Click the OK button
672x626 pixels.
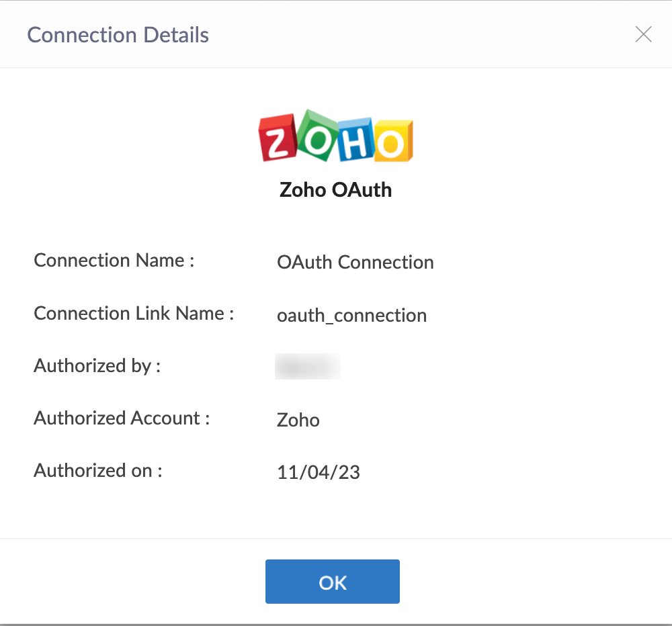click(x=332, y=581)
